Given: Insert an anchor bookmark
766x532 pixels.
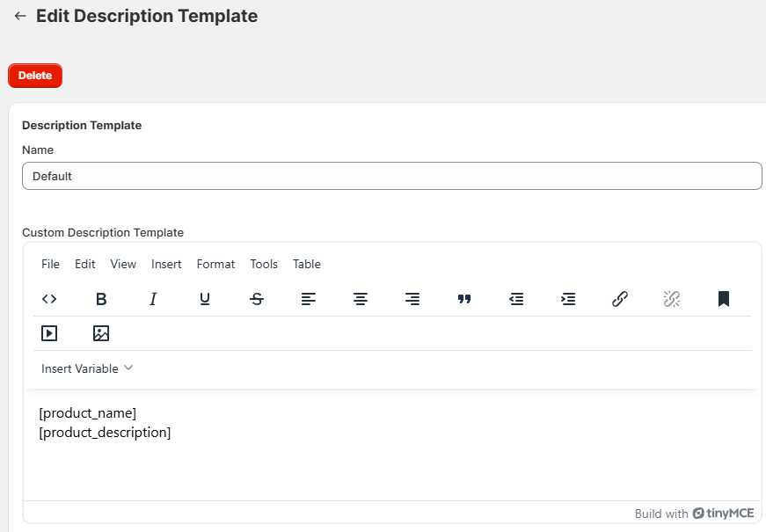Looking at the screenshot, I should click(x=724, y=299).
